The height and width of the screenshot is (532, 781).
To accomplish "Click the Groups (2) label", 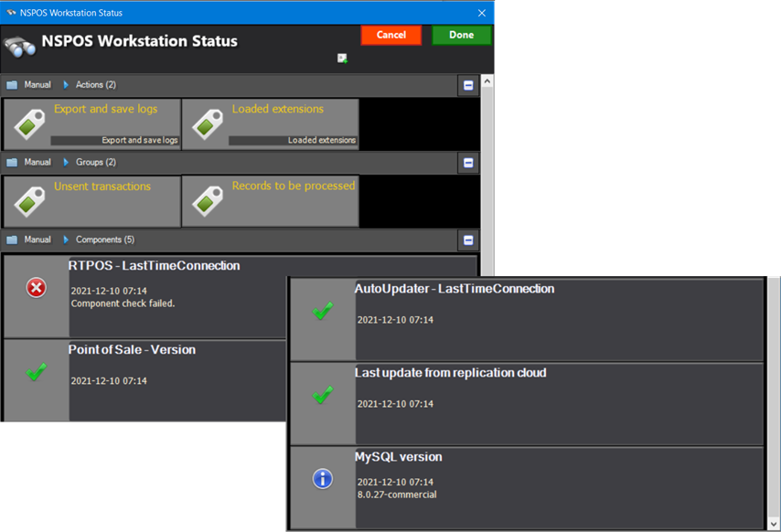I will (x=96, y=162).
